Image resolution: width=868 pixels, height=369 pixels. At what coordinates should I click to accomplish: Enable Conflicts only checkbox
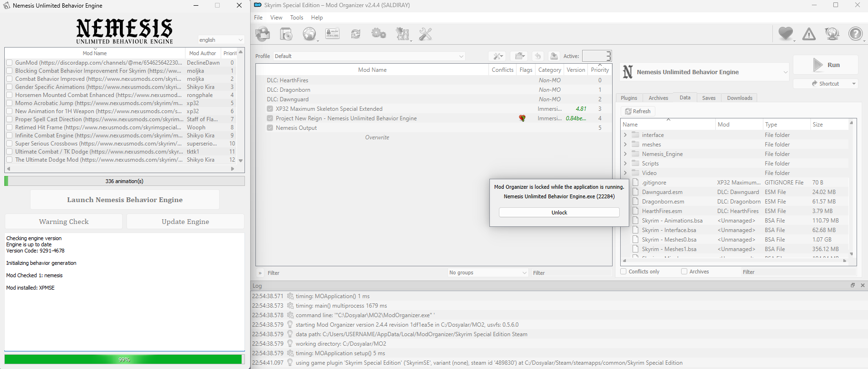(x=624, y=272)
